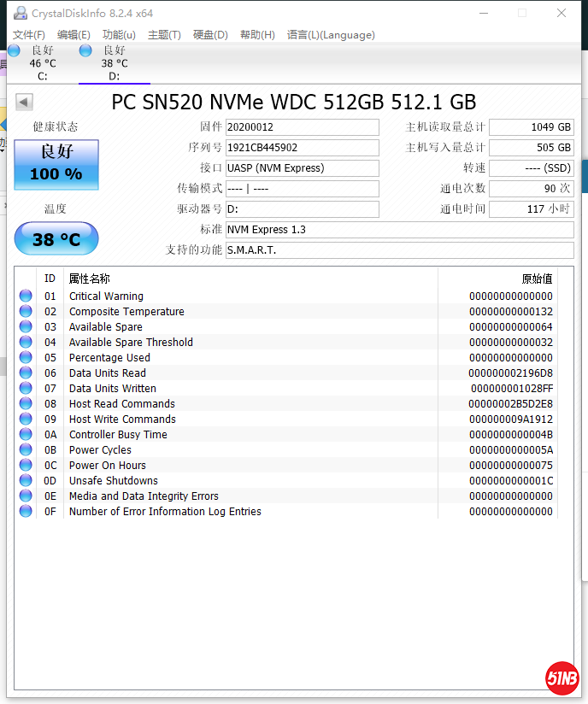Click the Power On Hours status orb
588x704 pixels.
click(26, 466)
